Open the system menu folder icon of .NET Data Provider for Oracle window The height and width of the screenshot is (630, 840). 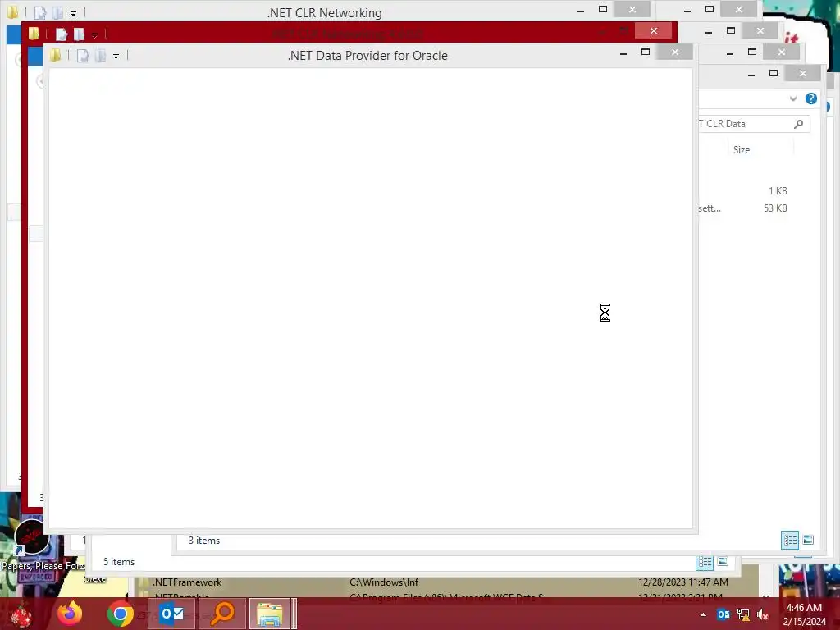(55, 55)
